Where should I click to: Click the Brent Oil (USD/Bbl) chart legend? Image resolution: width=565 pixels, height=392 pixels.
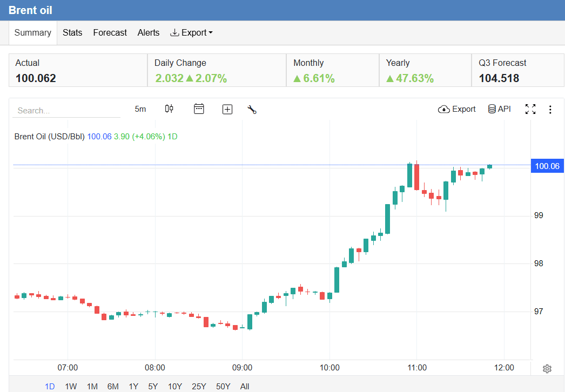point(49,137)
